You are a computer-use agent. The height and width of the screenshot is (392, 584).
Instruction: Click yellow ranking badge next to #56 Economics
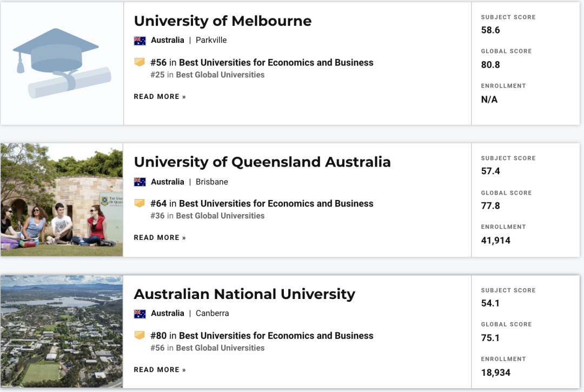click(140, 62)
